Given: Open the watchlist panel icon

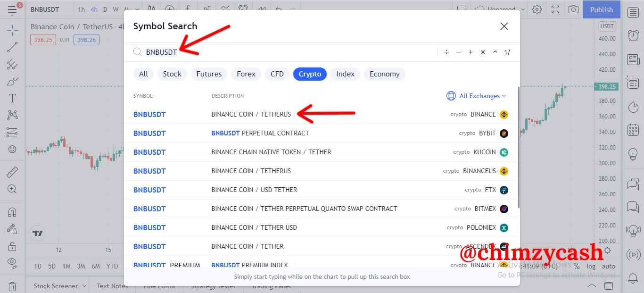Looking at the screenshot, I should [633, 12].
